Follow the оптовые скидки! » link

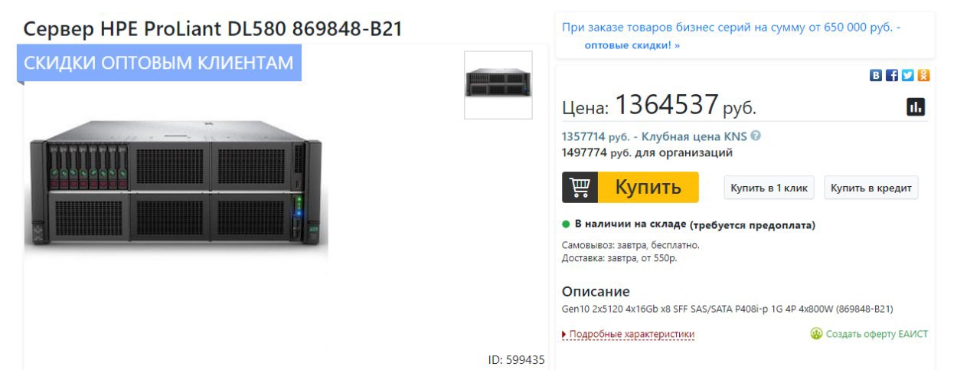632,45
